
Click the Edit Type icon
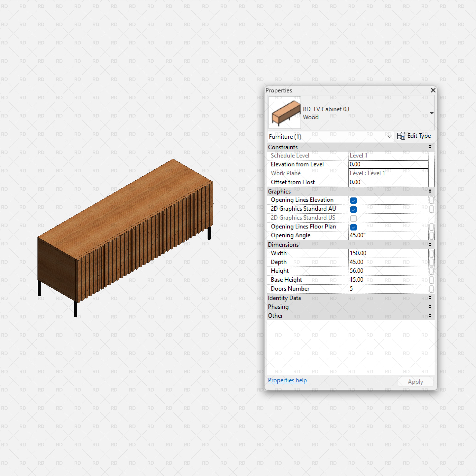[x=401, y=136]
